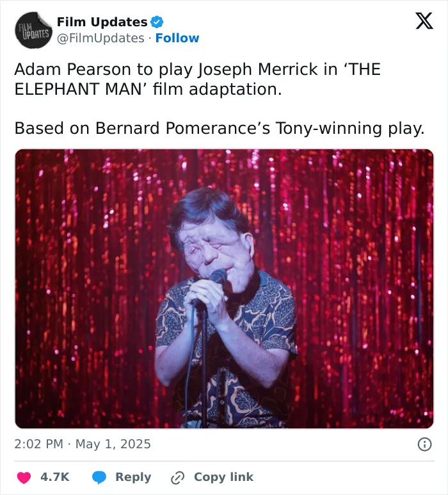
Task: Click the blue verified checkmark badge
Action: [x=157, y=22]
